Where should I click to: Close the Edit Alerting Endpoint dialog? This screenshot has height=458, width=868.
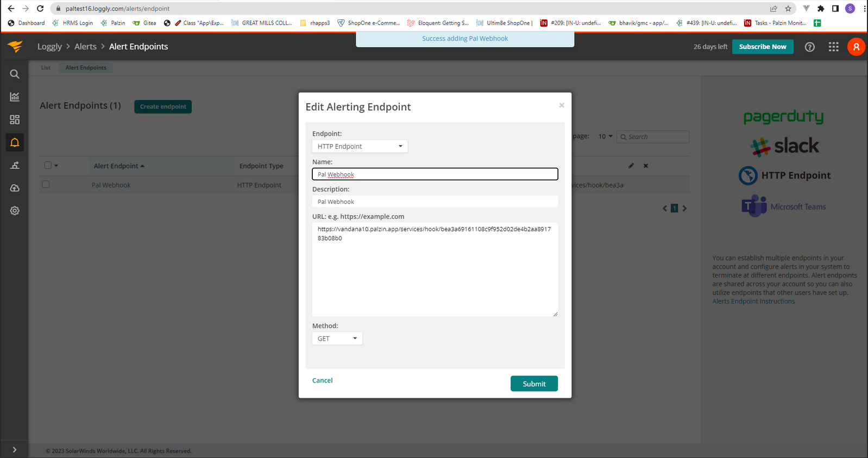(562, 105)
